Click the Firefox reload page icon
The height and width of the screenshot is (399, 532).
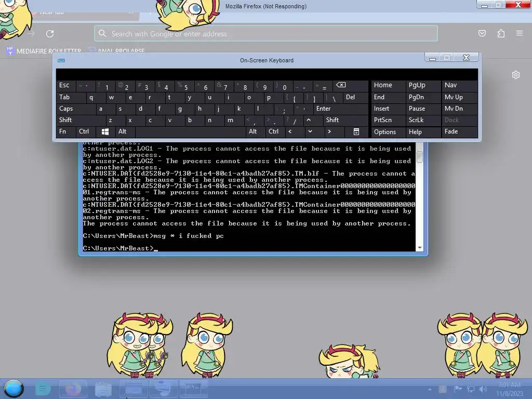[x=50, y=34]
